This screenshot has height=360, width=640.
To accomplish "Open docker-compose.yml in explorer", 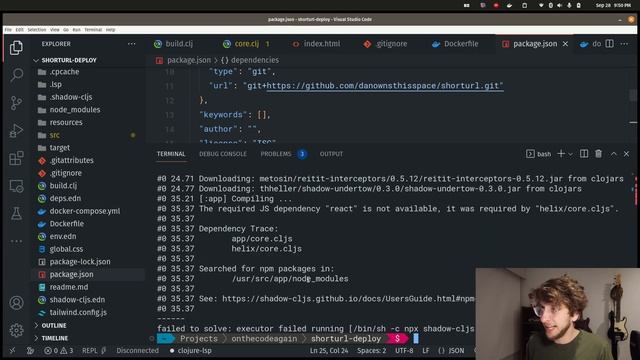I will click(84, 211).
